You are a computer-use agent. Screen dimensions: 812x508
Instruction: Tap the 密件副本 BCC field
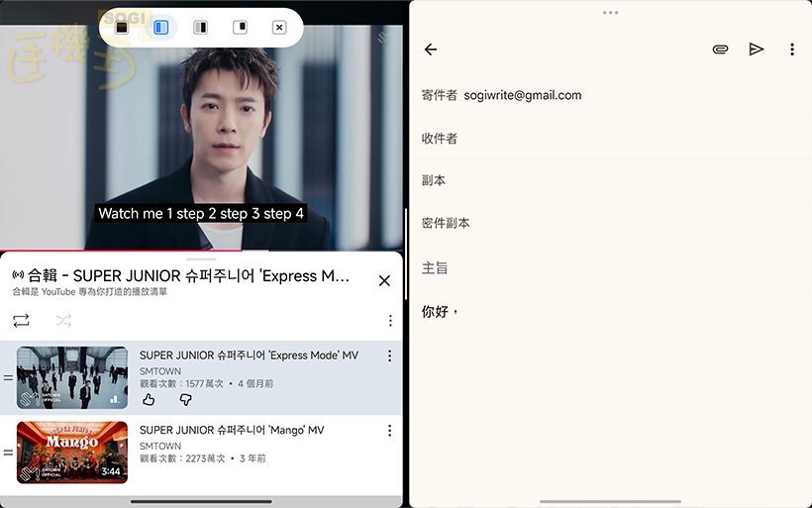click(x=611, y=223)
